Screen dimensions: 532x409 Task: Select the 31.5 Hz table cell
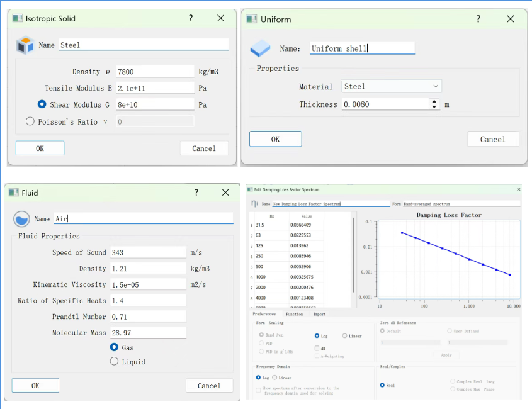click(x=272, y=225)
